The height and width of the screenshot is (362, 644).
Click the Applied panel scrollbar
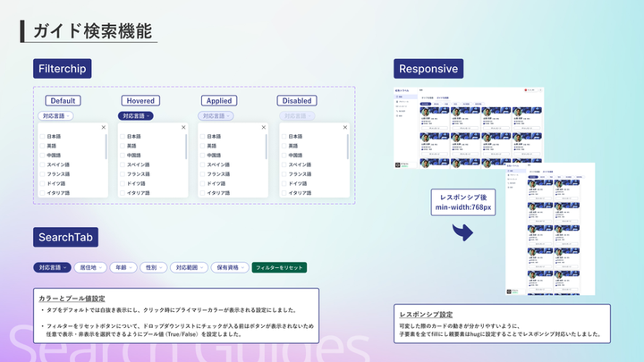[x=267, y=147]
